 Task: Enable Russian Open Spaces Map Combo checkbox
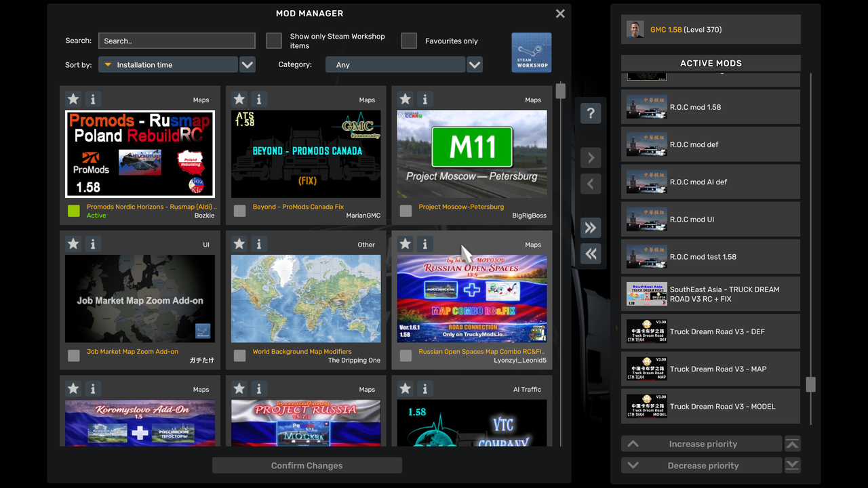point(406,356)
